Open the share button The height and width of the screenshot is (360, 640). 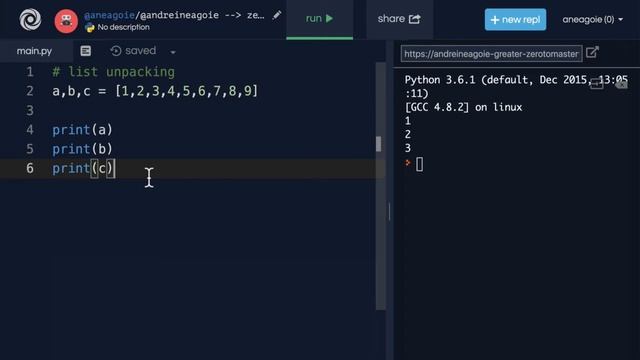click(x=399, y=19)
